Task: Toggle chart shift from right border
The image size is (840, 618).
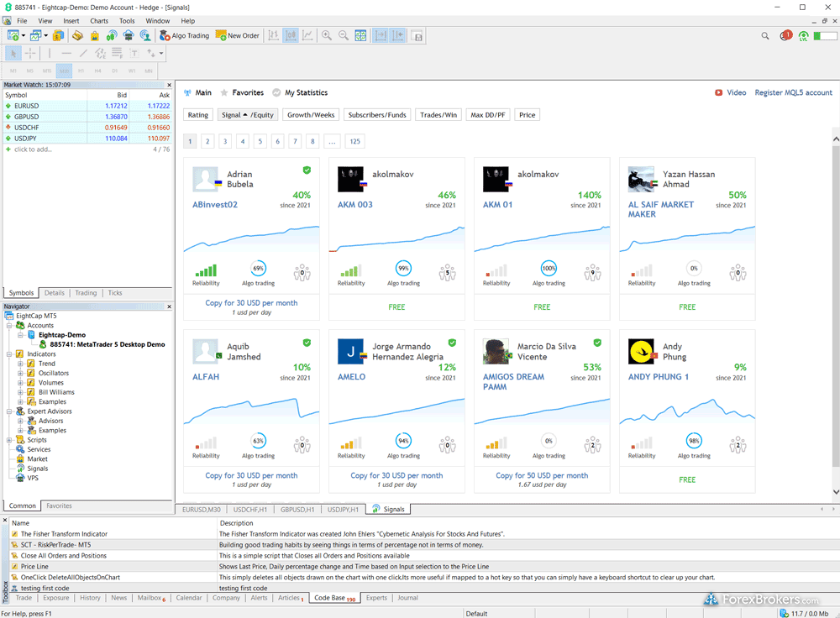Action: coord(380,35)
